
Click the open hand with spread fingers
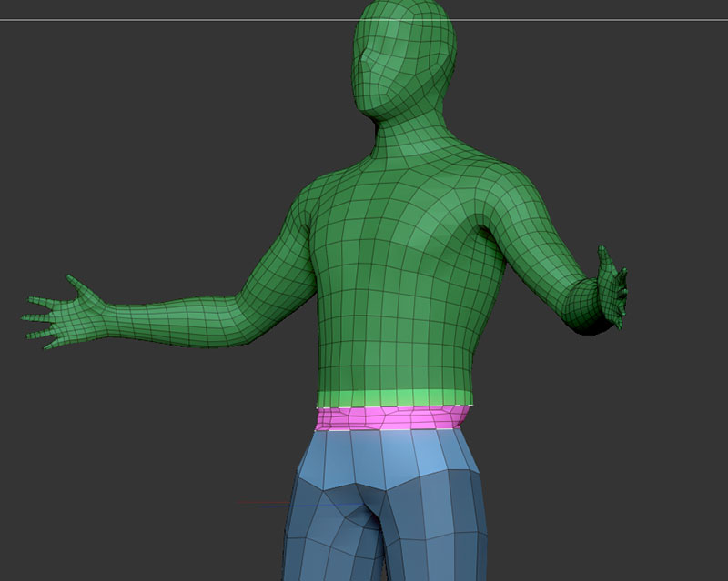pos(65,312)
